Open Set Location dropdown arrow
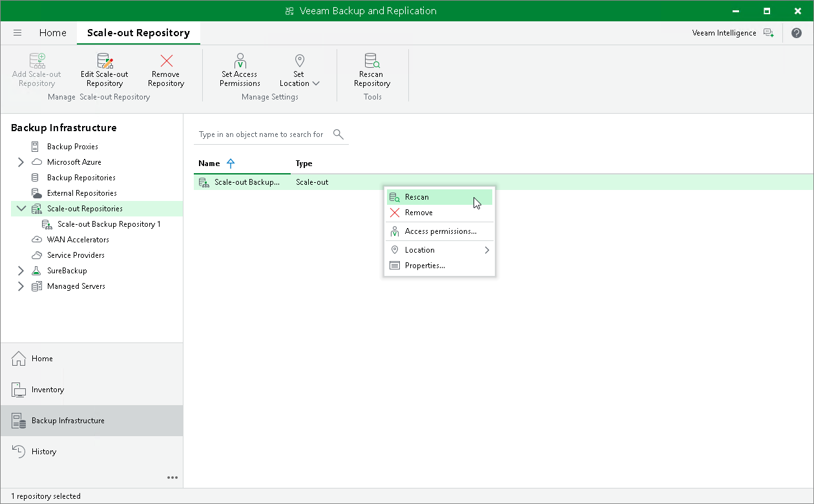 (x=316, y=83)
